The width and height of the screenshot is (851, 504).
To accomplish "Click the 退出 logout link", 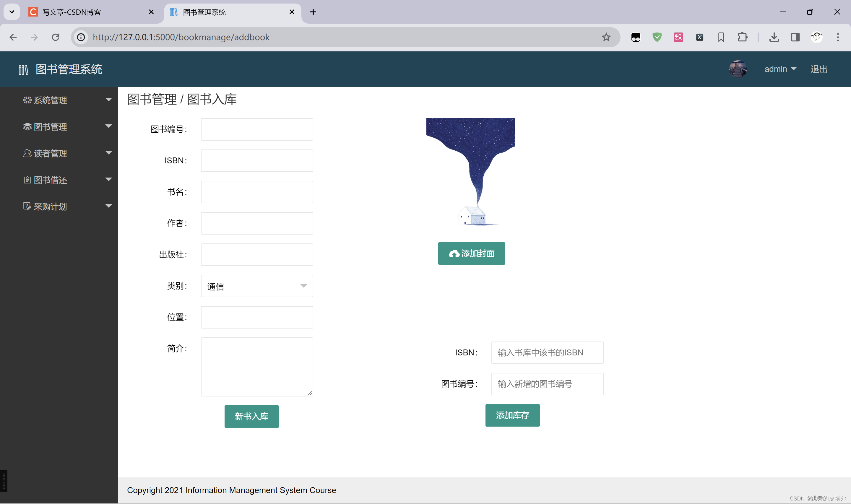I will click(818, 69).
